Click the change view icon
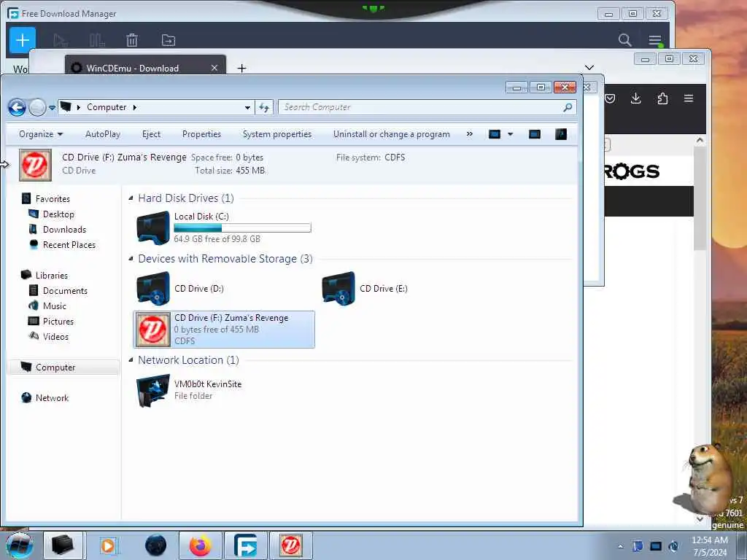Screen dimensions: 747x560 495,134
